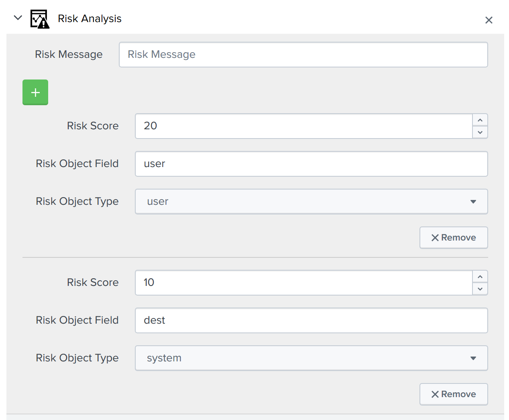Image resolution: width=509 pixels, height=420 pixels.
Task: Open the Risk Object Type dropdown showing system
Action: 311,358
